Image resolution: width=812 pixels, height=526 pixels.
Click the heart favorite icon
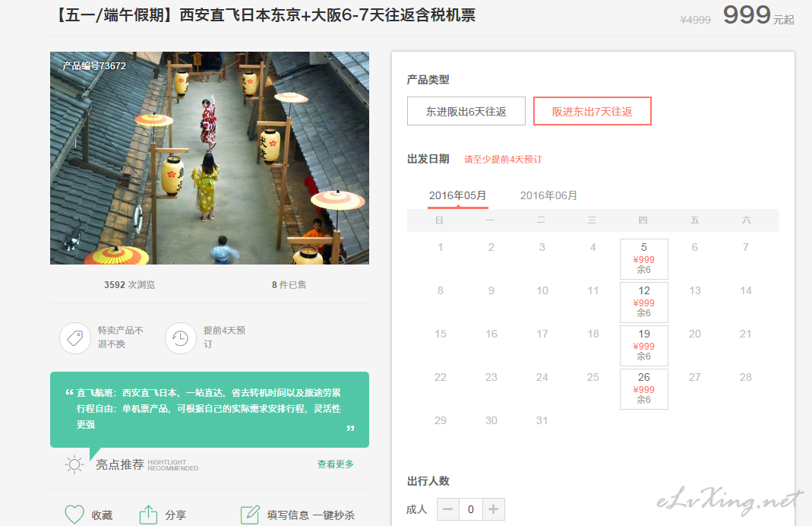click(74, 515)
